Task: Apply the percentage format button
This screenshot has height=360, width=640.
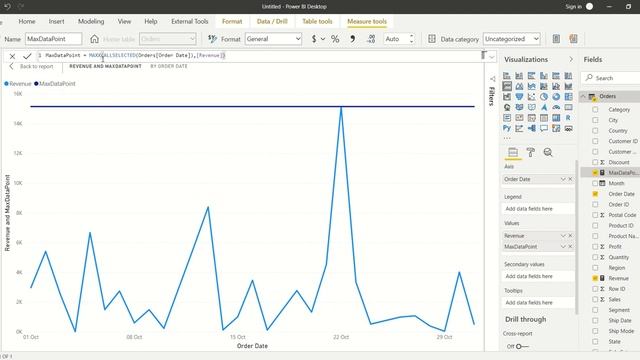Action: 335,39
